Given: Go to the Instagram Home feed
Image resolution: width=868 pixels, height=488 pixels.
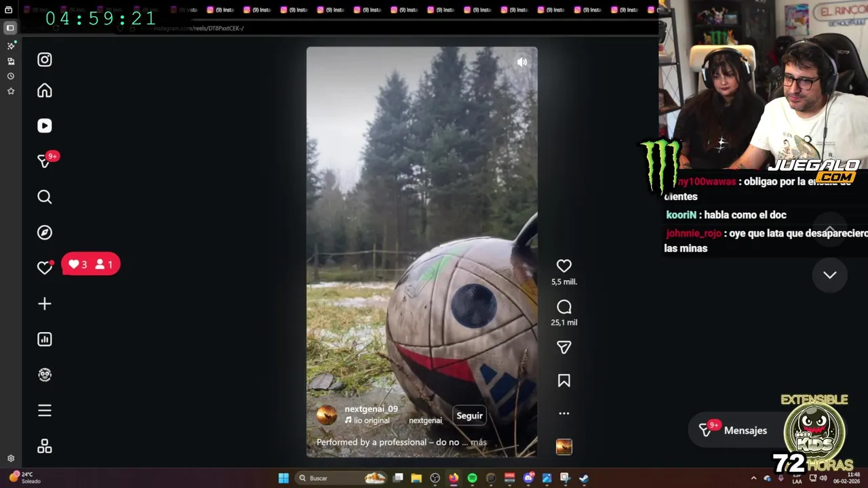Looking at the screenshot, I should (x=45, y=91).
